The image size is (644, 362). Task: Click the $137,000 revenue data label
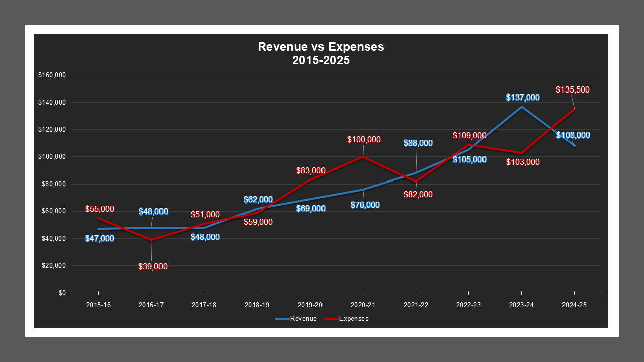pos(523,98)
